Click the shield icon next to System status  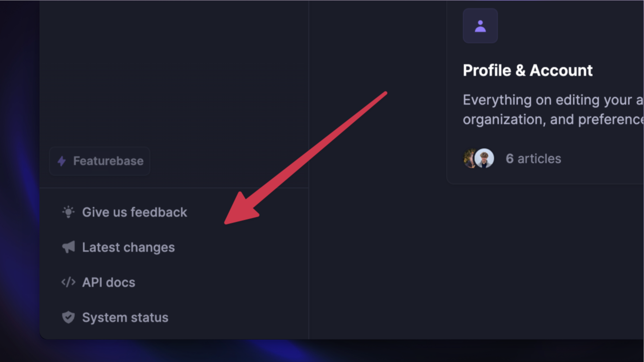tap(68, 317)
